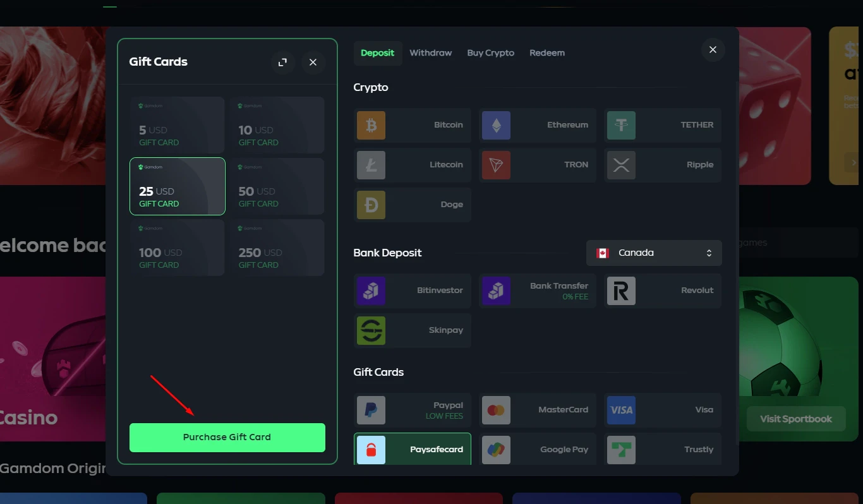Click the Google Pay label text
The image size is (863, 504).
point(564,450)
